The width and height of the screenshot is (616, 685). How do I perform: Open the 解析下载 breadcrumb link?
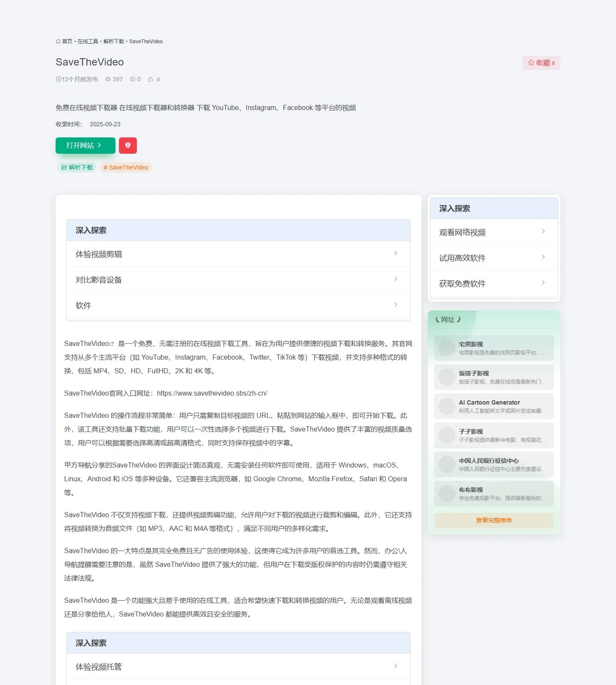click(113, 42)
